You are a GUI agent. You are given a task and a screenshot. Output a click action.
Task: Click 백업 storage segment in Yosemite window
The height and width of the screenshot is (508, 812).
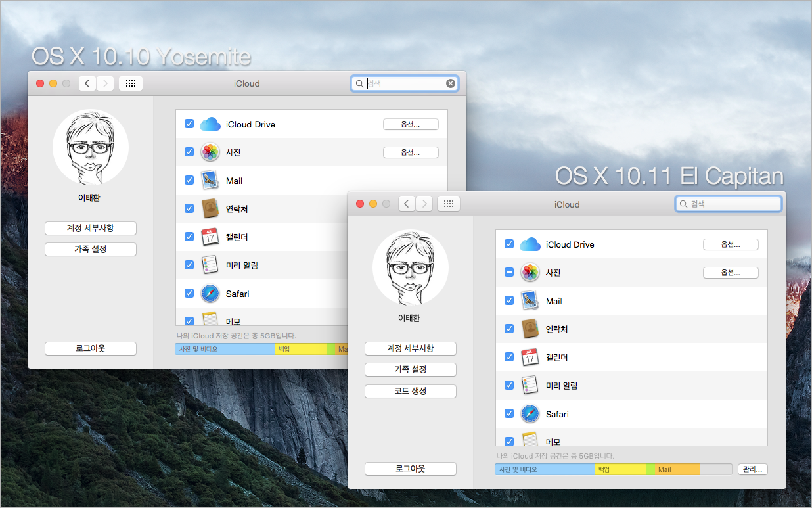coord(301,349)
